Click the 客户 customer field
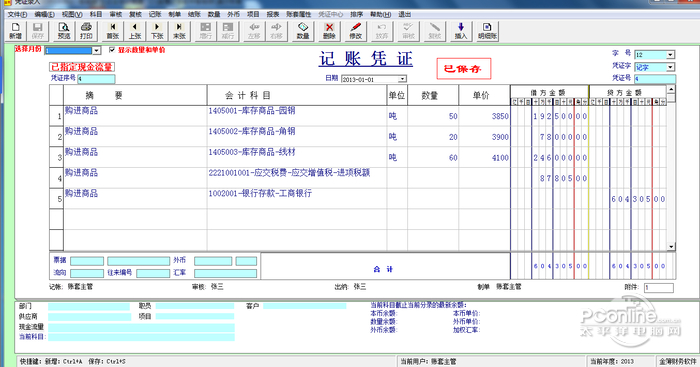Viewport: 700px width, 367px height. click(x=304, y=306)
